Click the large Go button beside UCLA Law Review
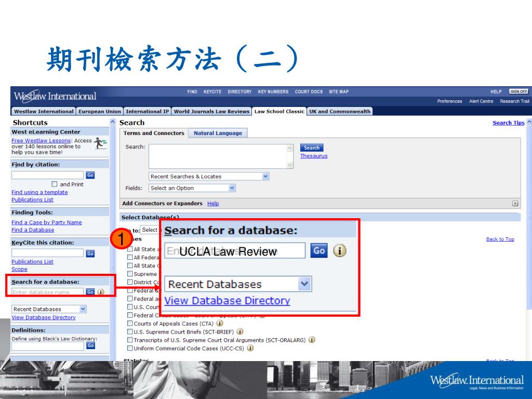 tap(319, 251)
